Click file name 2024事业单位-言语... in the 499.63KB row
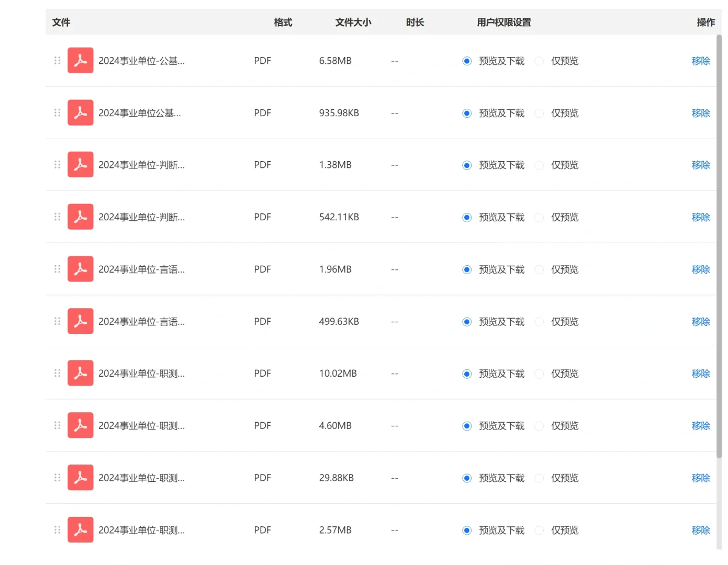728x565 pixels. tap(141, 322)
